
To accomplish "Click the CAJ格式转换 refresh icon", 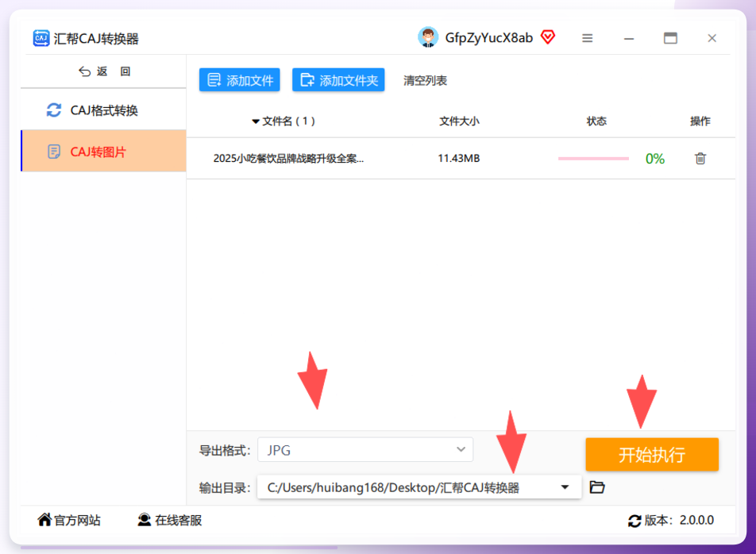I will [x=53, y=110].
